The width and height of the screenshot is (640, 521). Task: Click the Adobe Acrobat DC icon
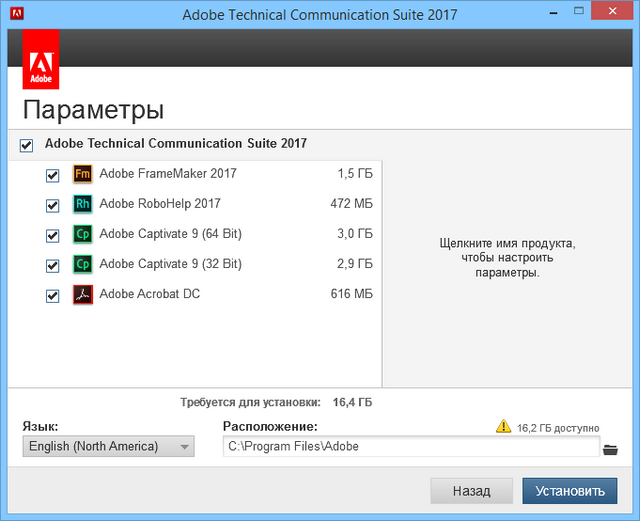[x=83, y=295]
